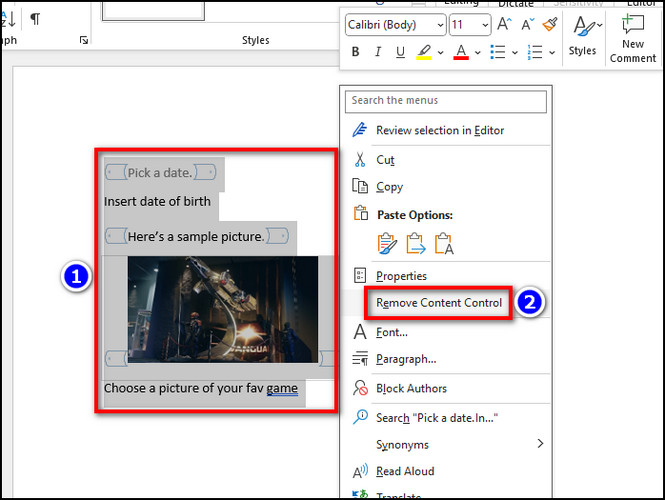Click the Copy pages icon
The image size is (665, 500).
[360, 186]
